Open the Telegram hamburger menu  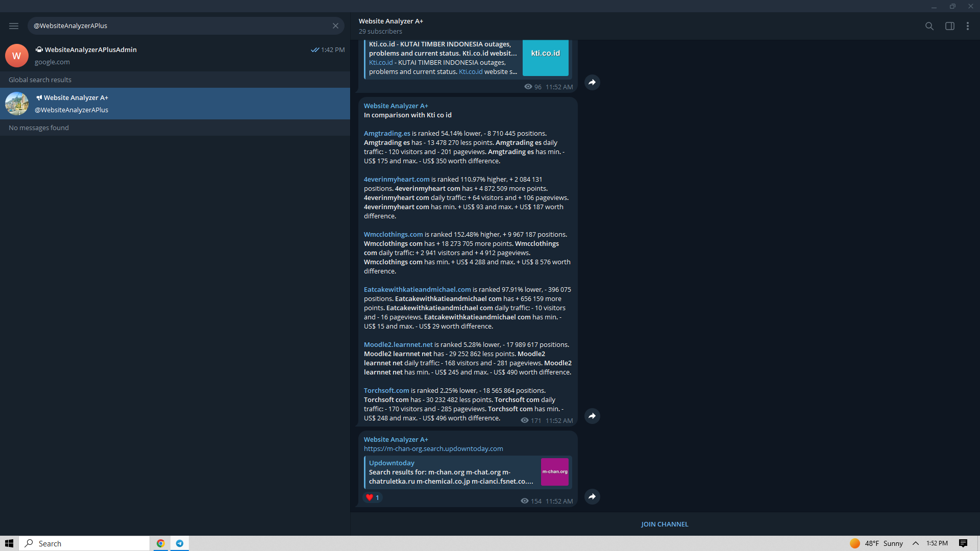[x=14, y=26]
